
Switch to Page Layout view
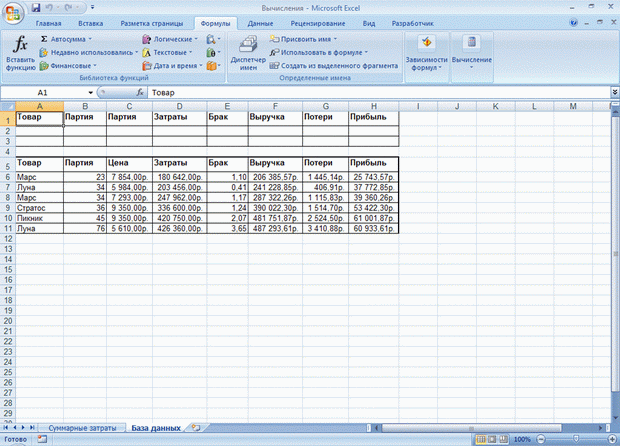coord(492,439)
